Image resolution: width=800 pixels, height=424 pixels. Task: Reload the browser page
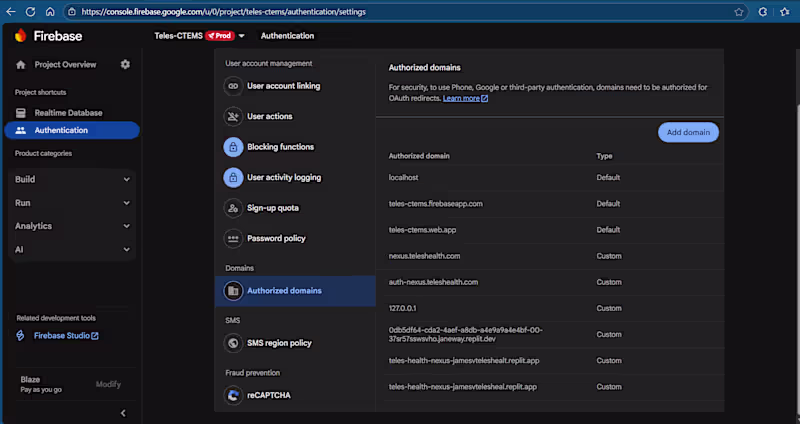[30, 12]
